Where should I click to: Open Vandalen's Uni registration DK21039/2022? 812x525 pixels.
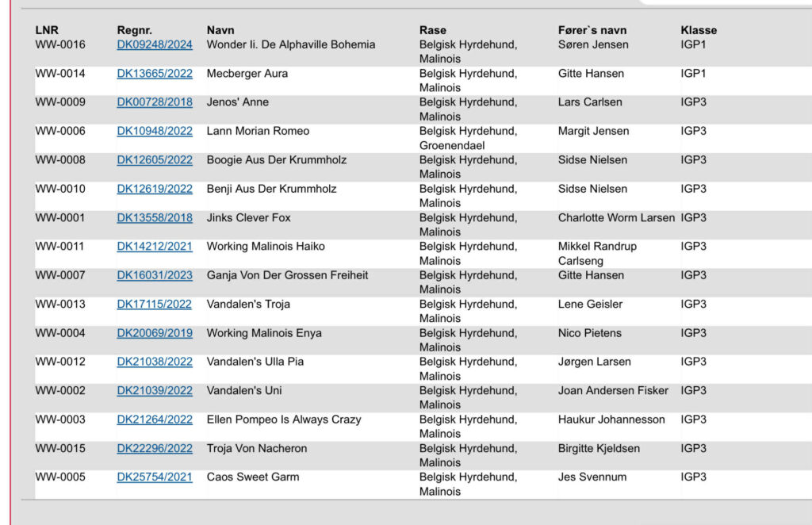click(155, 391)
